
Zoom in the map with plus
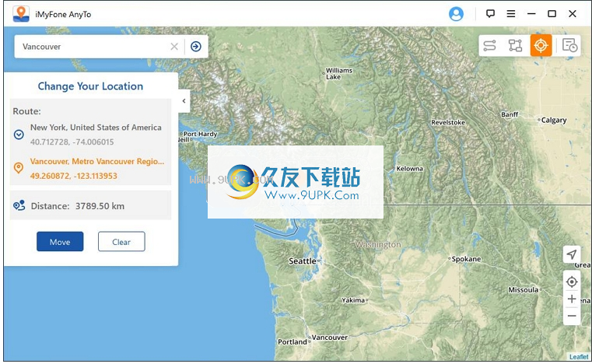[x=572, y=299]
